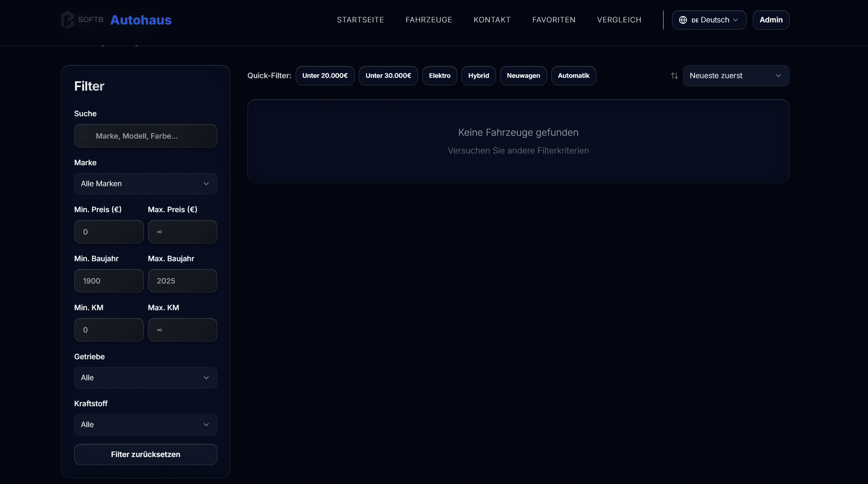
Task: Focus the Max. Preis input field
Action: coord(182,232)
